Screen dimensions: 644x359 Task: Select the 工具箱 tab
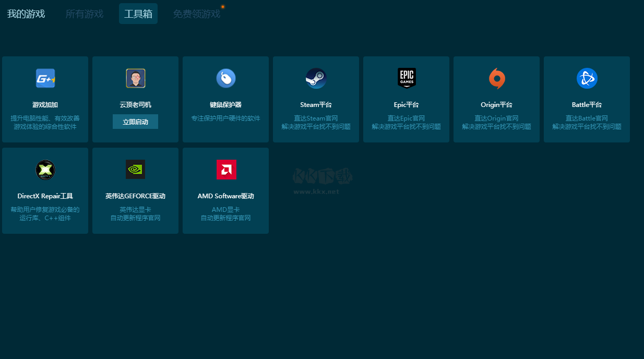tap(138, 14)
